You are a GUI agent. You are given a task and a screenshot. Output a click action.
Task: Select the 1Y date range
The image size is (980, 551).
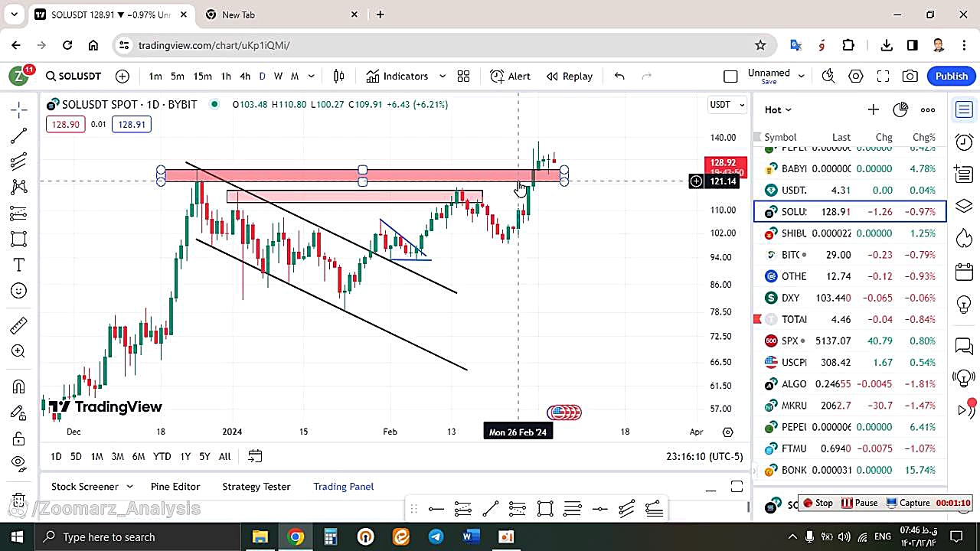185,456
